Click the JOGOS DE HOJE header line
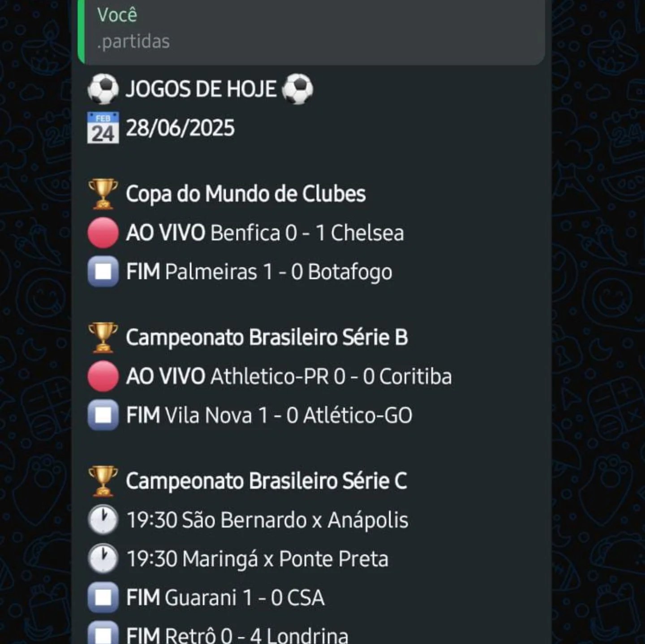The width and height of the screenshot is (645, 644). [200, 88]
